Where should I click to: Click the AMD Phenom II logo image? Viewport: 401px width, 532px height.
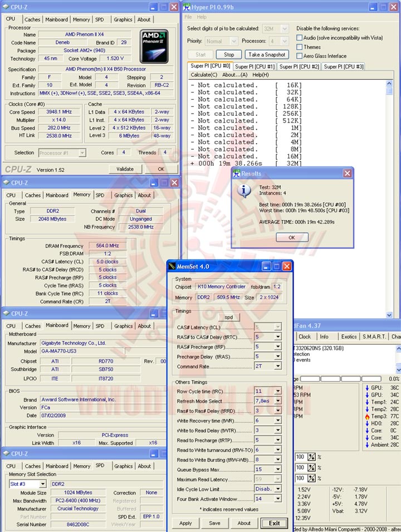154,46
